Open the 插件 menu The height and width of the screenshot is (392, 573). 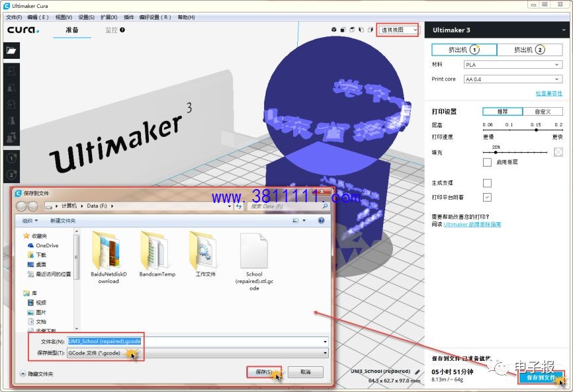128,17
